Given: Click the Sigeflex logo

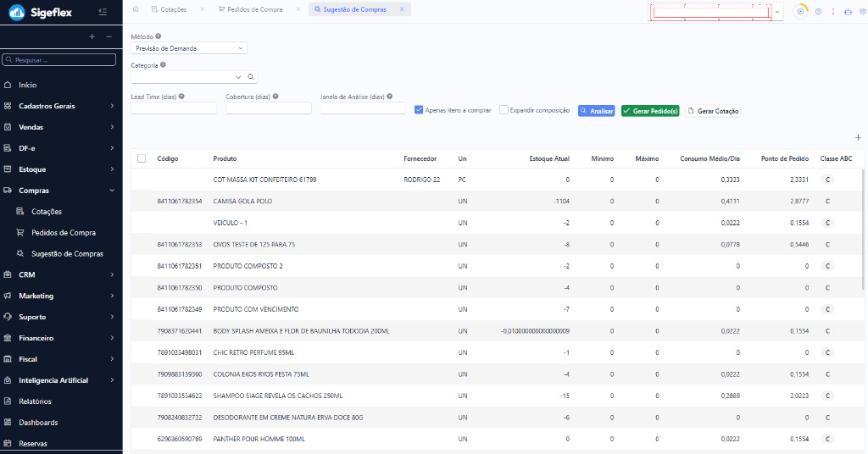Looking at the screenshot, I should tap(41, 12).
